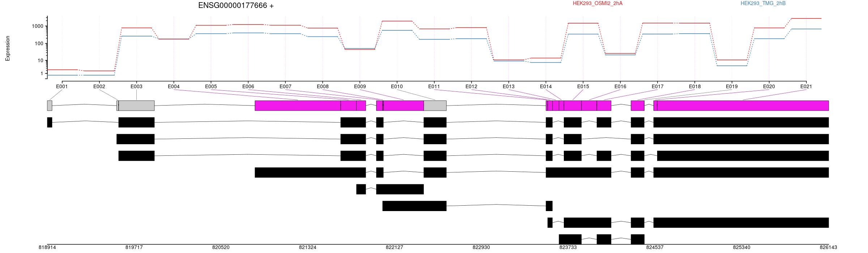
Task: Click exon label E009
Action: pos(360,86)
